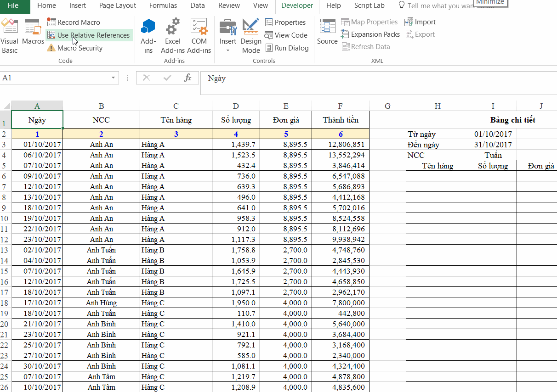Screen dimensions: 557x392
Task: Open Macro Security settings
Action: click(x=74, y=48)
